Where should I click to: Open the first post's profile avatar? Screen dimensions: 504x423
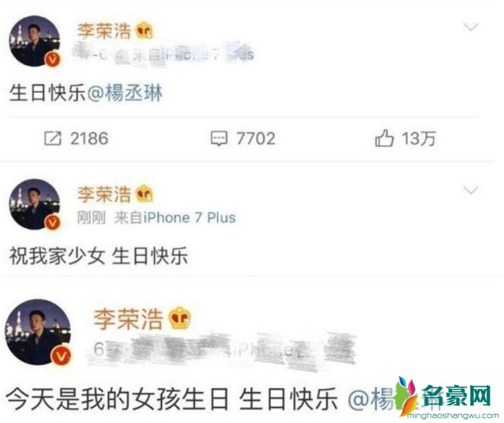[35, 41]
